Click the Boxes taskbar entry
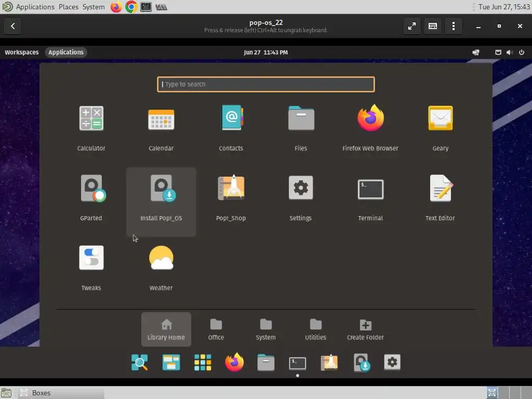 coord(61,393)
